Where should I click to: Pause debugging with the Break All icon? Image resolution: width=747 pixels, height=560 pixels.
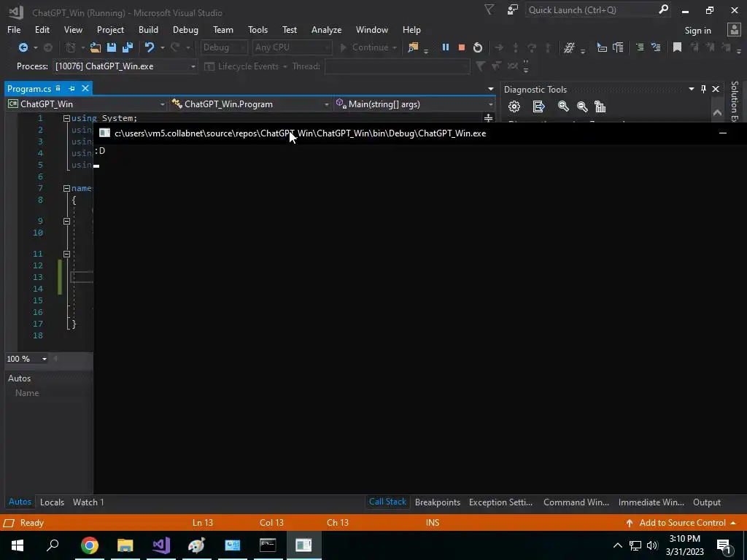coord(446,47)
